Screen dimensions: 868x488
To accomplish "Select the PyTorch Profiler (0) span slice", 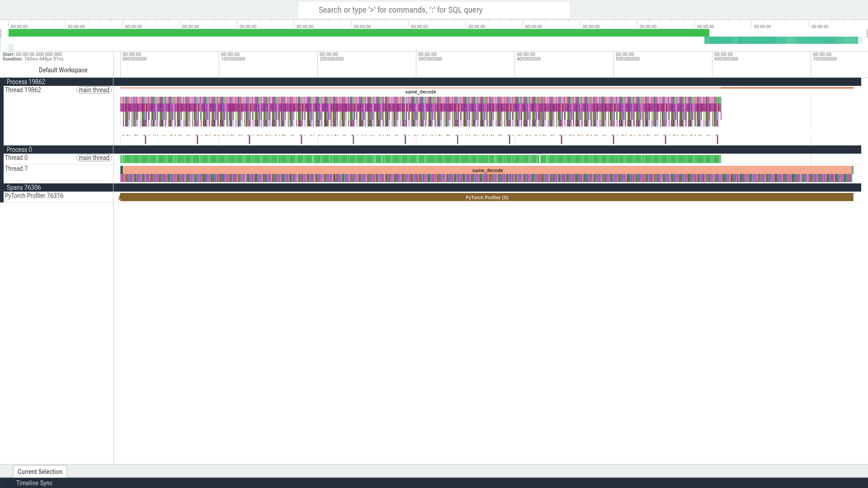I will (487, 197).
